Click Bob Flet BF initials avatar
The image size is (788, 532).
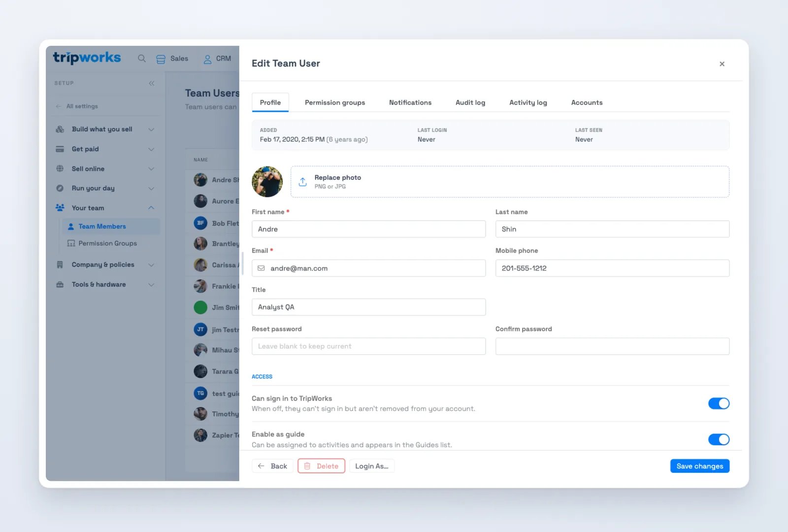tap(200, 223)
